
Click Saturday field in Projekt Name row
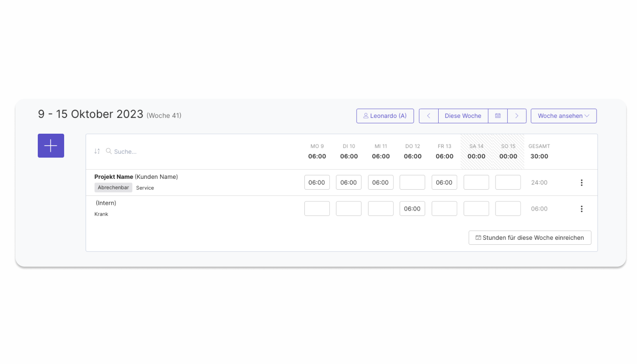(x=476, y=182)
